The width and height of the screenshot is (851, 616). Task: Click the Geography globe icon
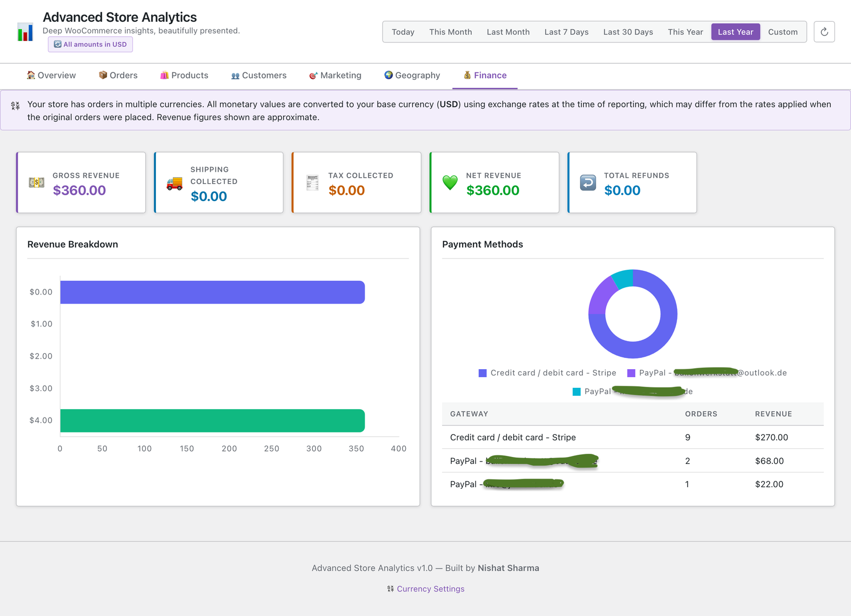(x=388, y=75)
